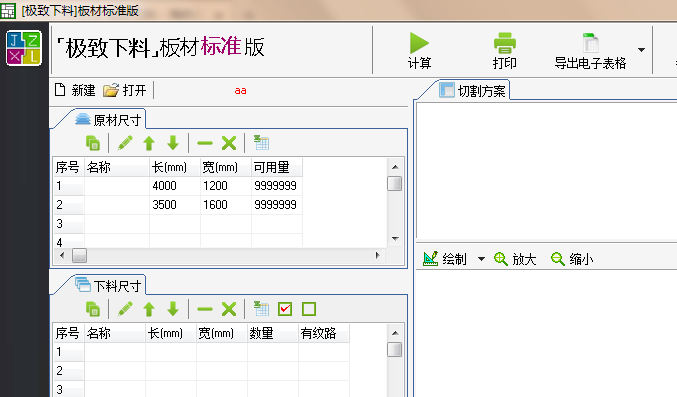Click 长(mm) cell of 原材尺寸 row 3
This screenshot has height=397, width=677.
[x=175, y=224]
